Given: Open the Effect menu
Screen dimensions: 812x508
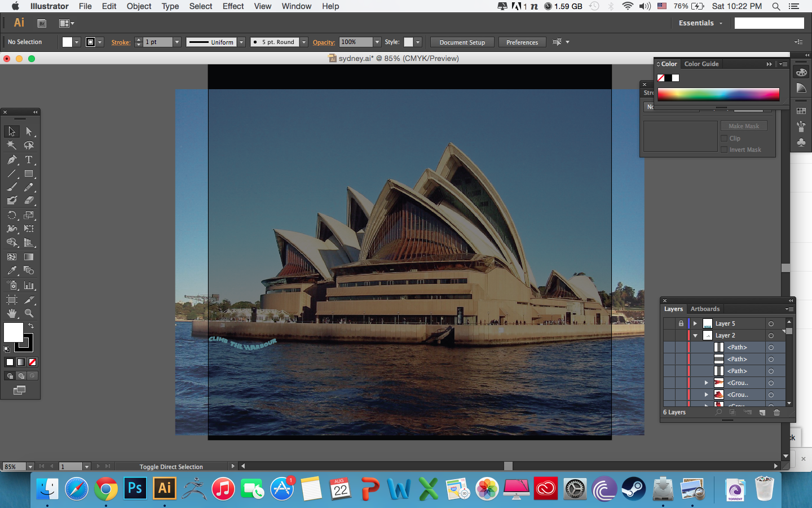Looking at the screenshot, I should click(x=233, y=6).
